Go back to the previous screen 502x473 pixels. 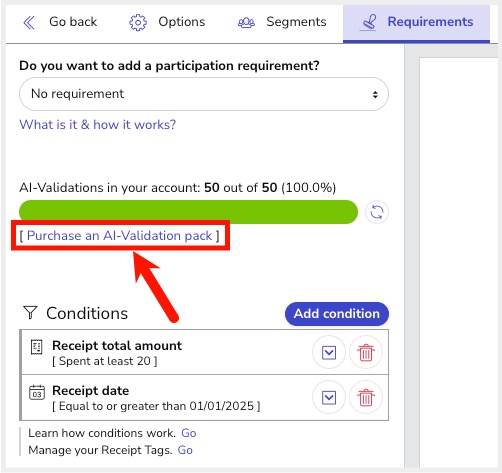60,23
